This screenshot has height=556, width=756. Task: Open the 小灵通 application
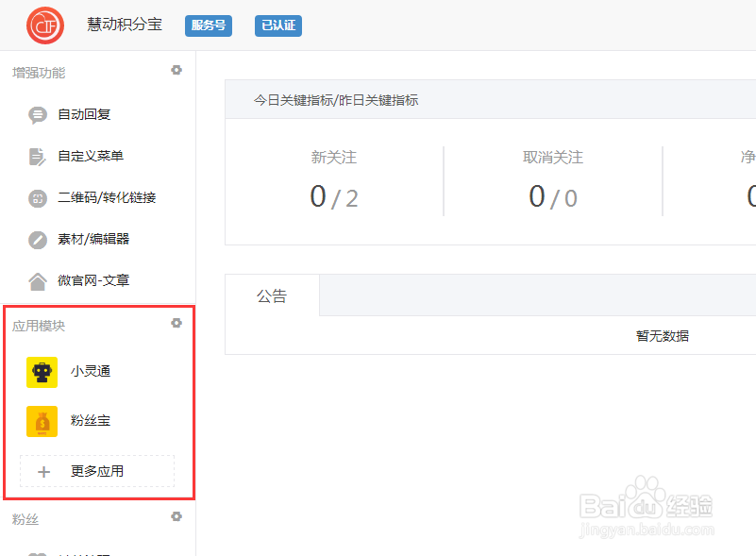coord(91,371)
